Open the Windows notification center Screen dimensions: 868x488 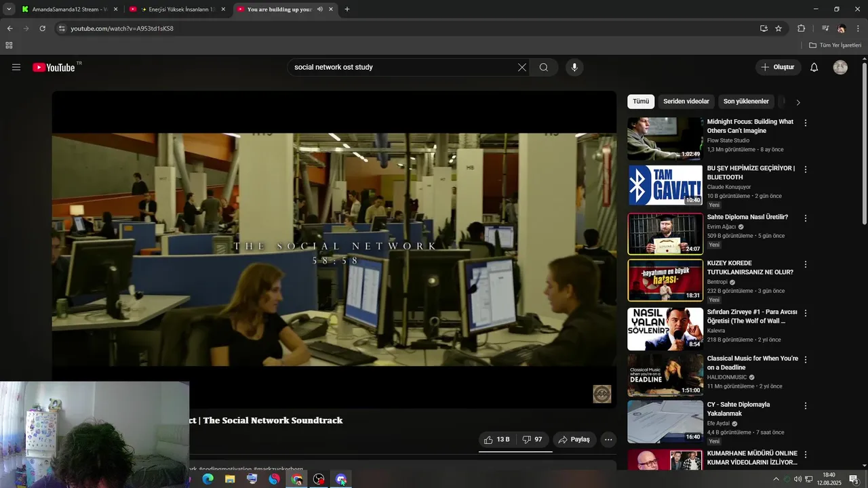pyautogui.click(x=854, y=479)
